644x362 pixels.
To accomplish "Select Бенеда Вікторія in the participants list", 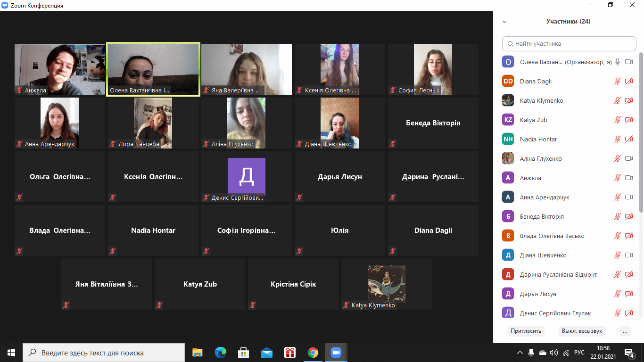I will tap(542, 216).
